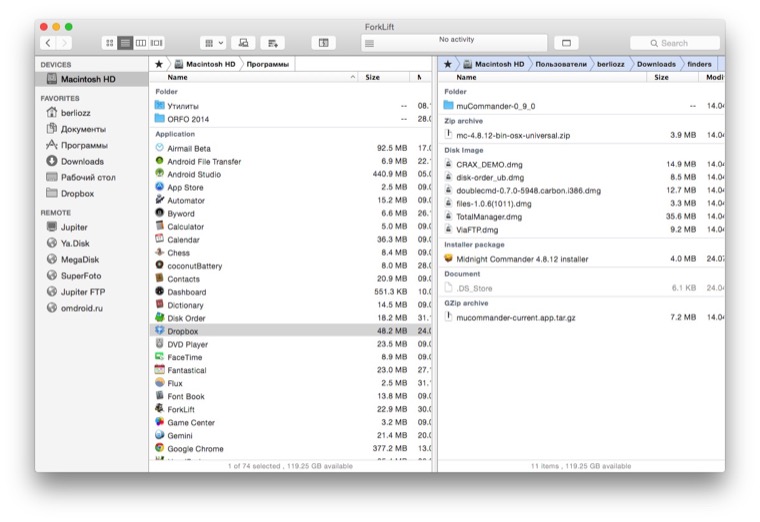Switch to list view mode

click(125, 43)
